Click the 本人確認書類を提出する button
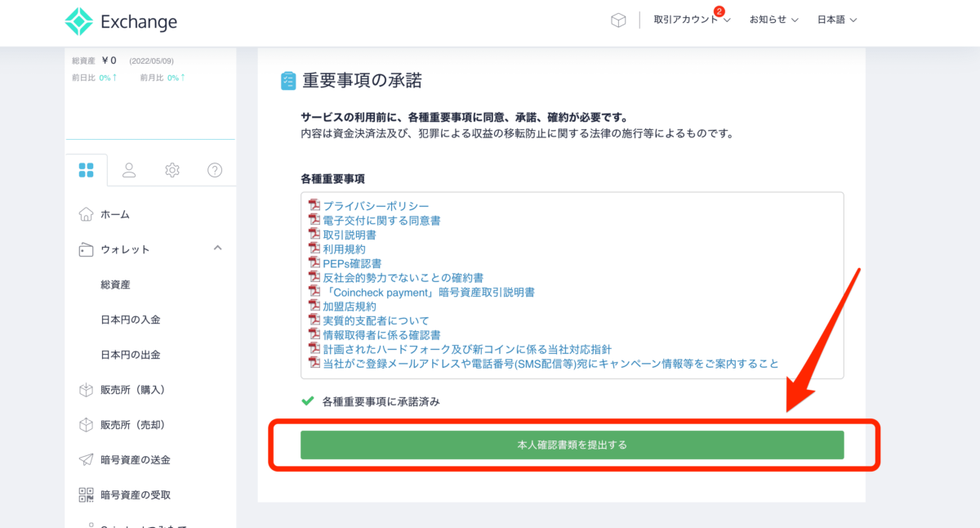 (x=572, y=445)
